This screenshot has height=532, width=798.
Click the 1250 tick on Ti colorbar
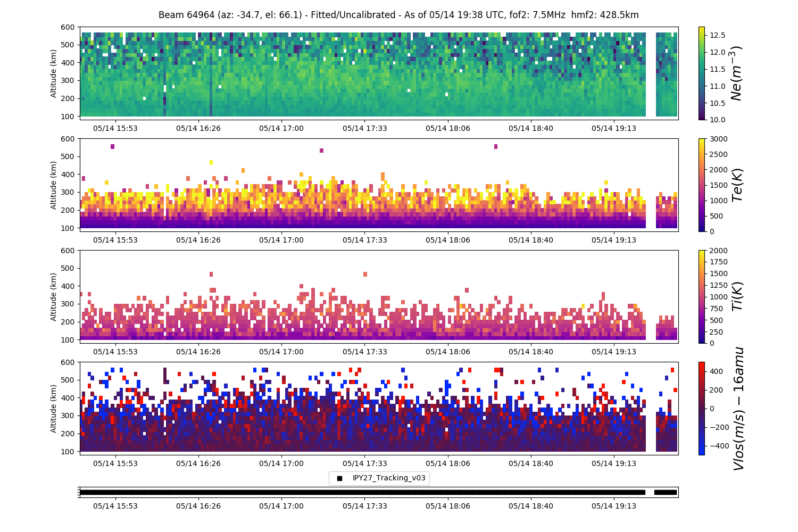coord(718,285)
